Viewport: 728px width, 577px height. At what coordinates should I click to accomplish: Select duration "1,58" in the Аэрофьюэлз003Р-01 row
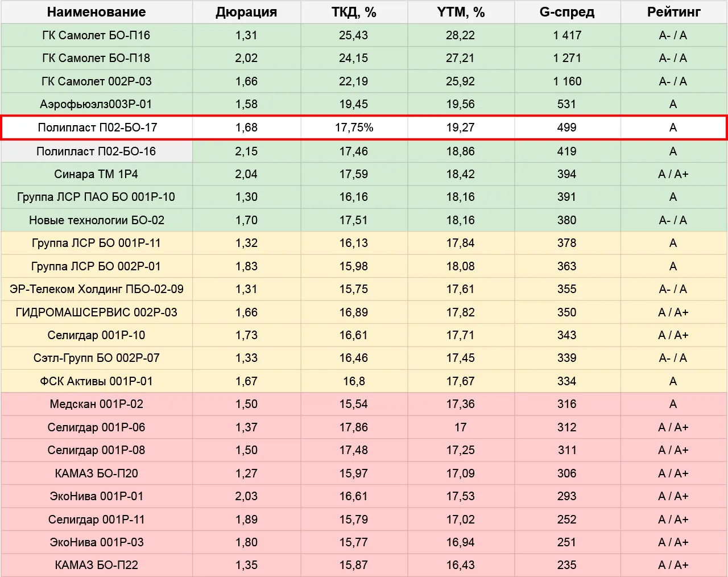246,104
